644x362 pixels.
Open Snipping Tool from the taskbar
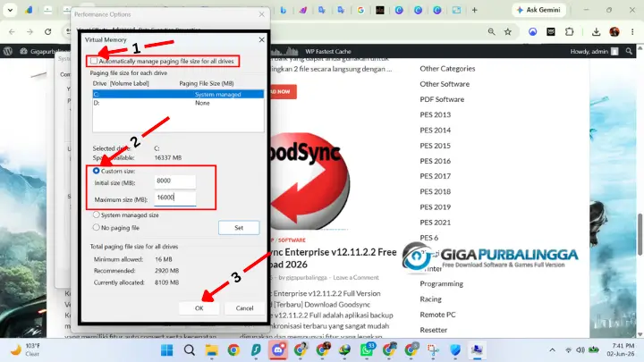click(433, 350)
